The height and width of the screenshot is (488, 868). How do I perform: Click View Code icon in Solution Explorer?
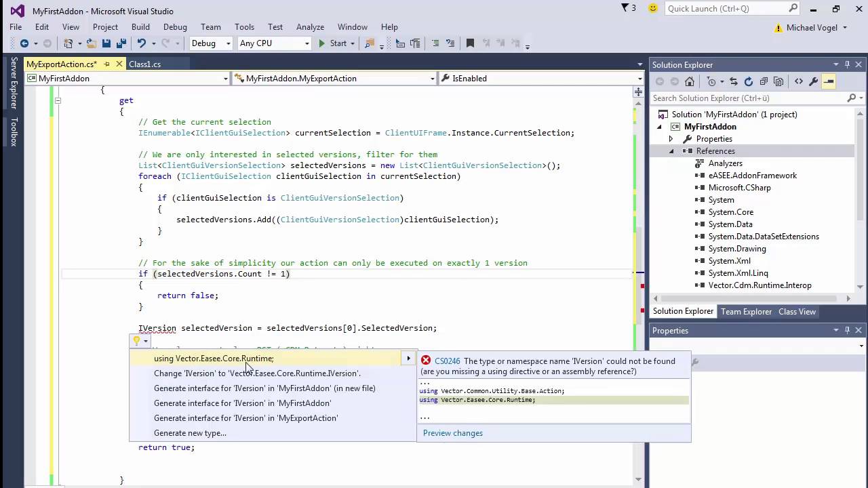coord(798,81)
